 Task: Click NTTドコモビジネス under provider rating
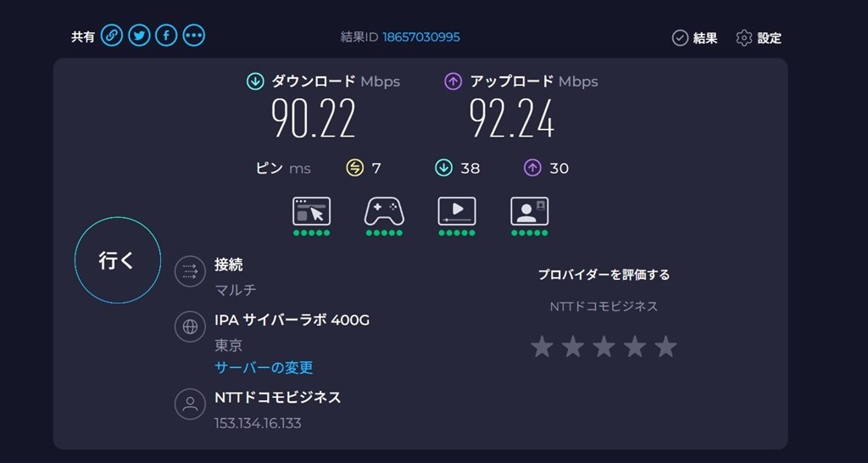604,306
